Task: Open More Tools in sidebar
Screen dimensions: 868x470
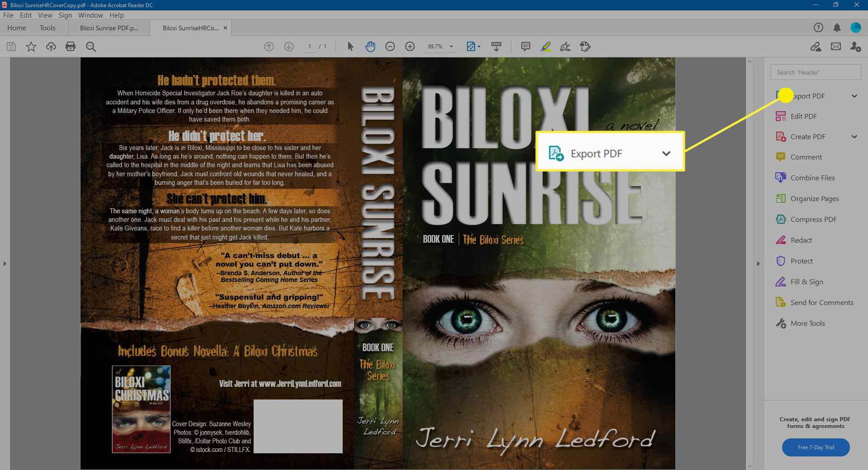Action: (800, 323)
